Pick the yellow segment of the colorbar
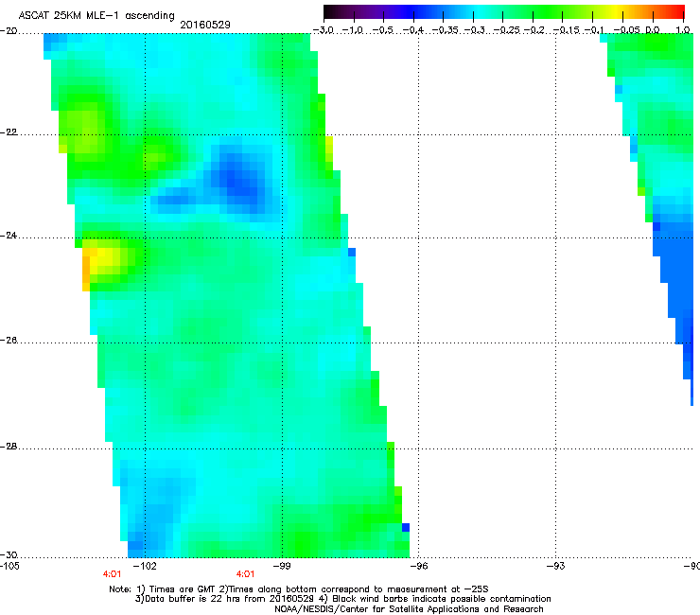700x615 pixels. [616, 11]
